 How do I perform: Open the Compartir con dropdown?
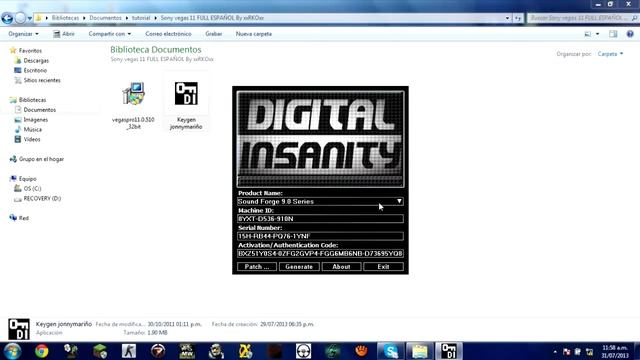[x=110, y=34]
